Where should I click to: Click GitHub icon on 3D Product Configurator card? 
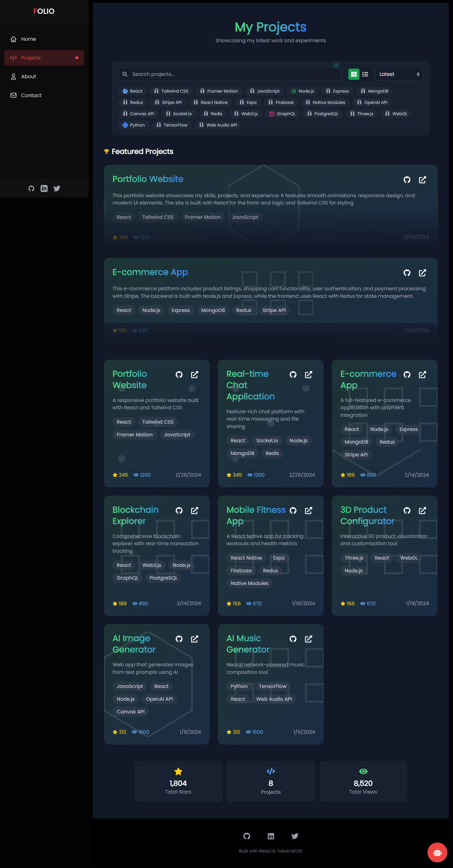click(x=407, y=511)
